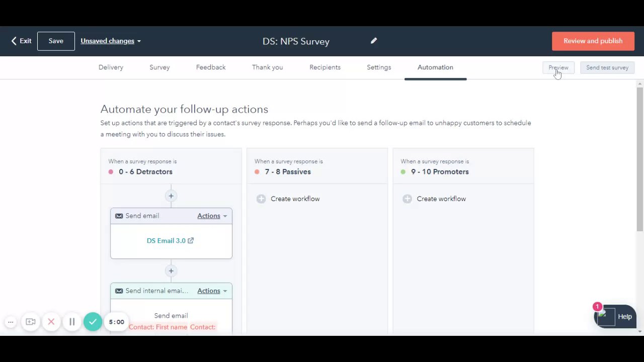Image resolution: width=644 pixels, height=362 pixels.
Task: Click the plus icon above Send email
Action: pos(171,196)
